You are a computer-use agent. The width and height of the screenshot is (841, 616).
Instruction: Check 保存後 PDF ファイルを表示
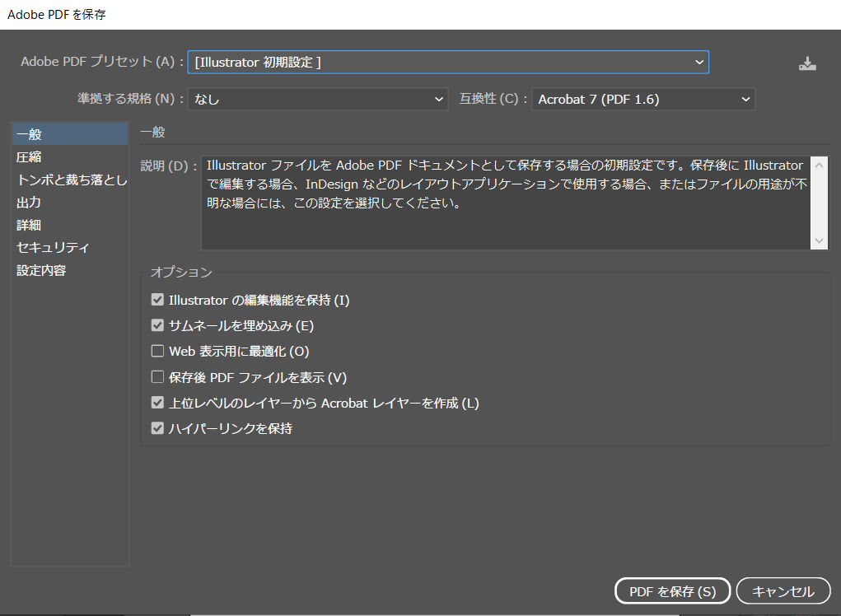pos(157,377)
